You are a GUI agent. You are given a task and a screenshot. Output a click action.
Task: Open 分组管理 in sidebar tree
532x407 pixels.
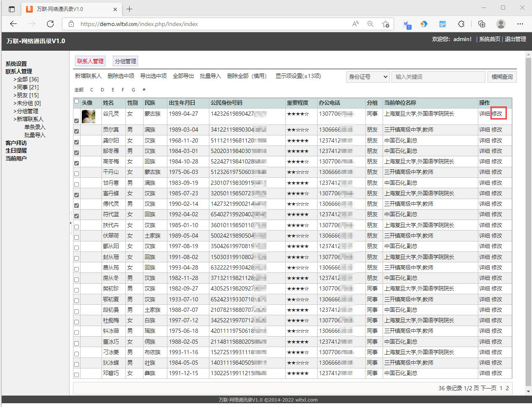click(27, 111)
